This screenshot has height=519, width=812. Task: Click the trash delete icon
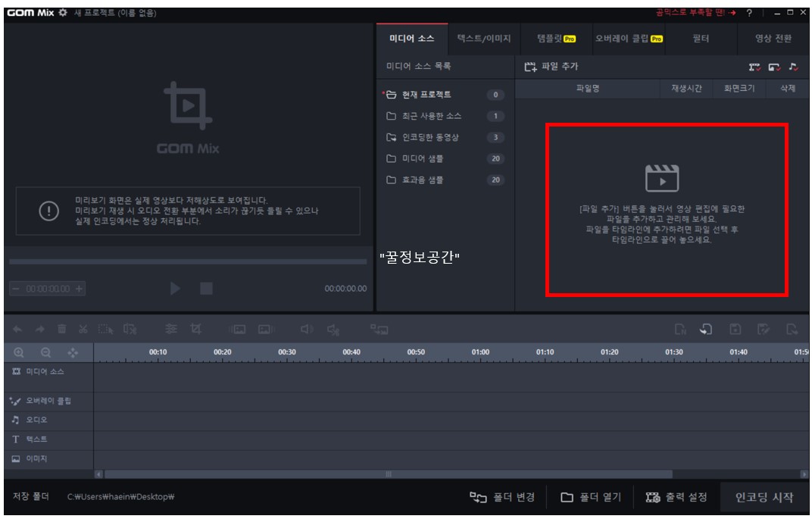tap(61, 329)
